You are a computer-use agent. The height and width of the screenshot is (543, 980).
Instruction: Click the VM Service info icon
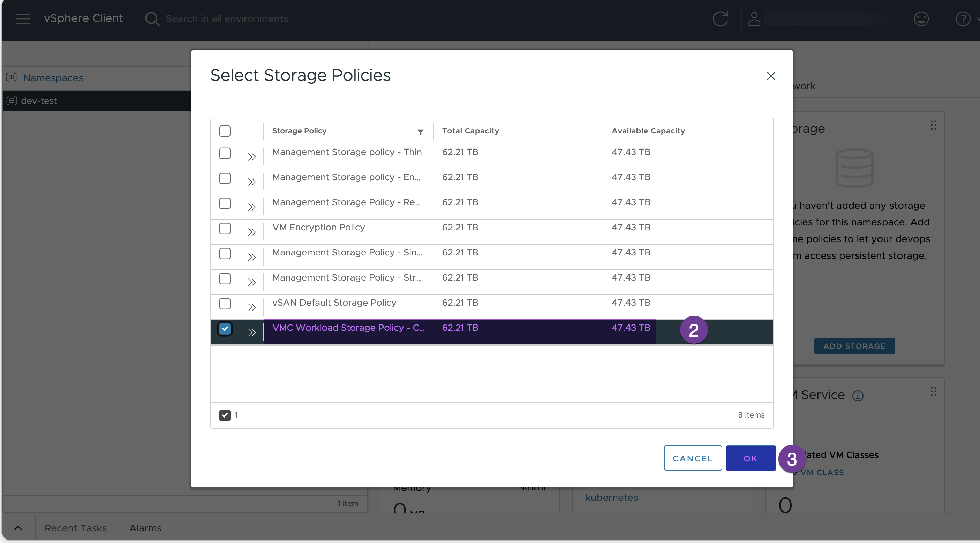[x=858, y=396]
